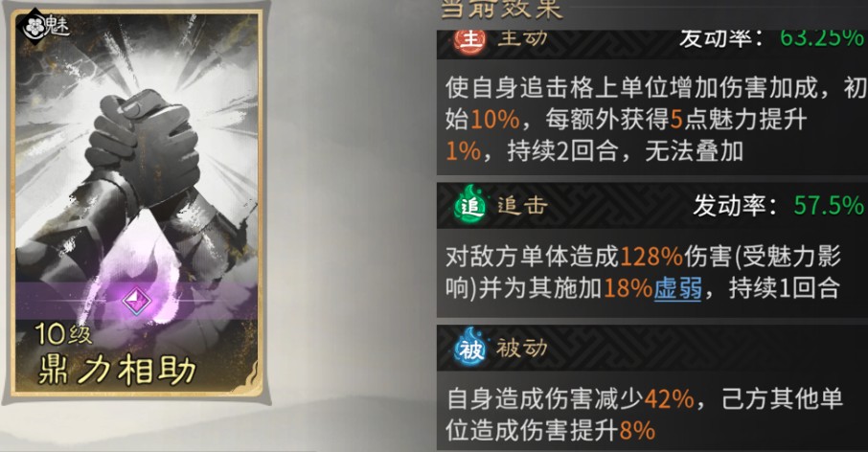
Task: Click the 鼎力相助 card name text
Action: pyautogui.click(x=117, y=371)
